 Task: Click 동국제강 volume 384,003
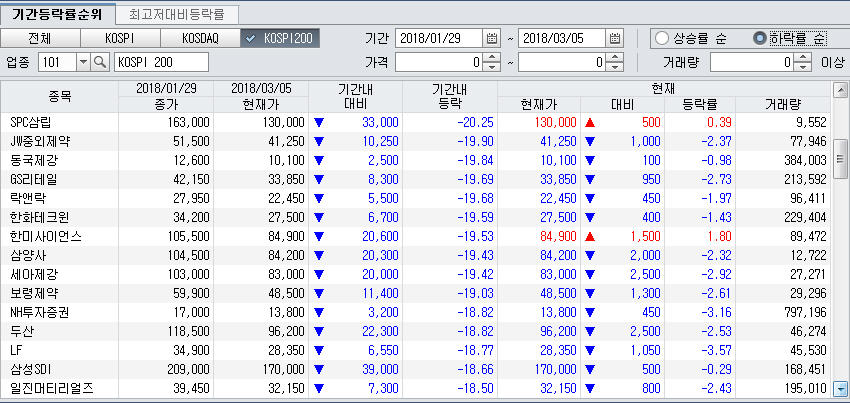pos(804,161)
